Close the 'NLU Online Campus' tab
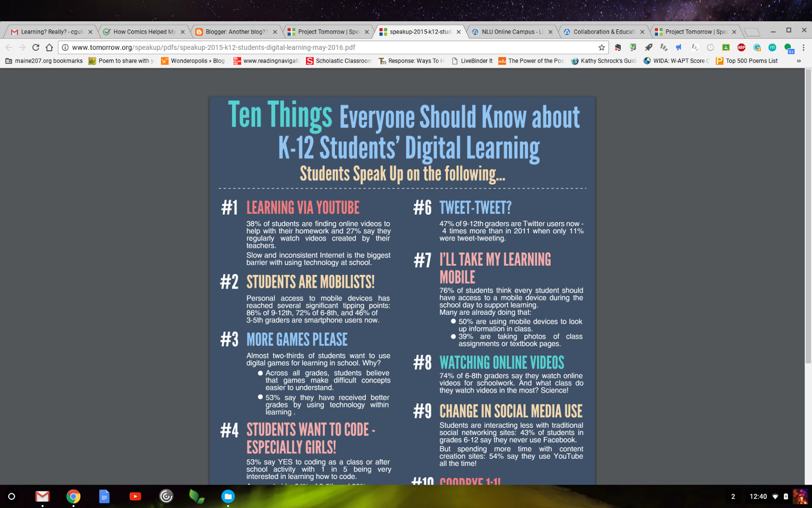 [551, 31]
